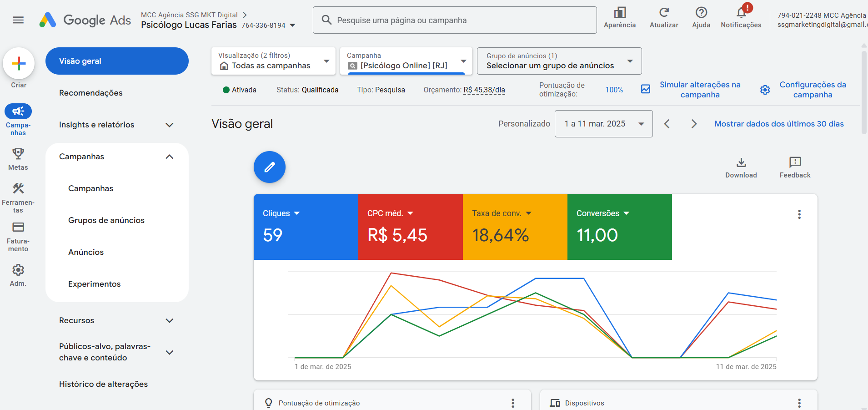Open the date range 1 a 11 mar. 2025 dropdown
868x410 pixels.
(604, 124)
